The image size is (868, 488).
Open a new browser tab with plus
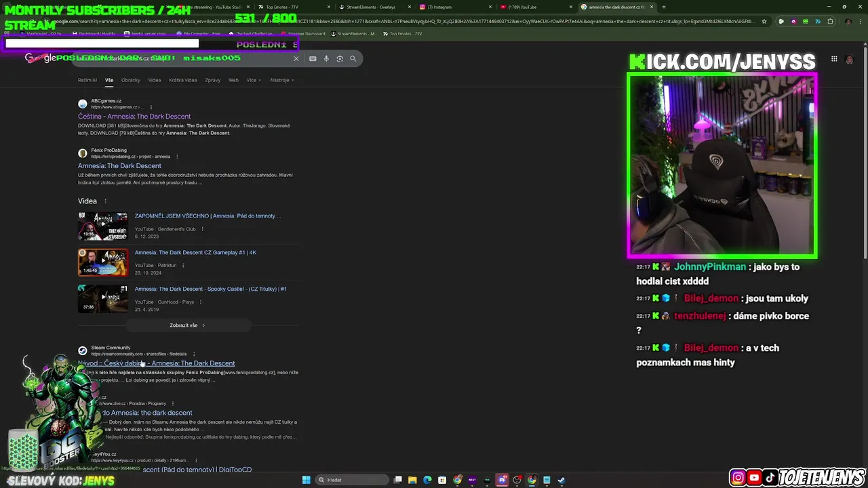click(663, 7)
